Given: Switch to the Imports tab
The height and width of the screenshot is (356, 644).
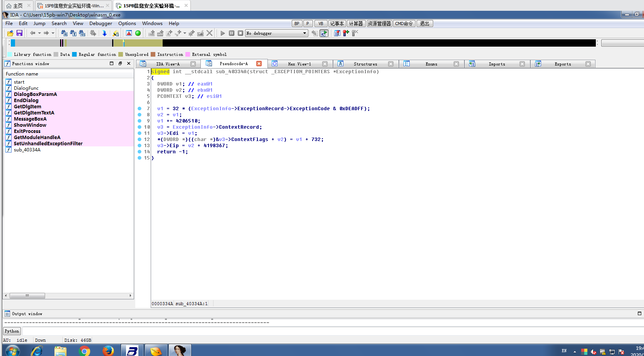Looking at the screenshot, I should (x=497, y=64).
